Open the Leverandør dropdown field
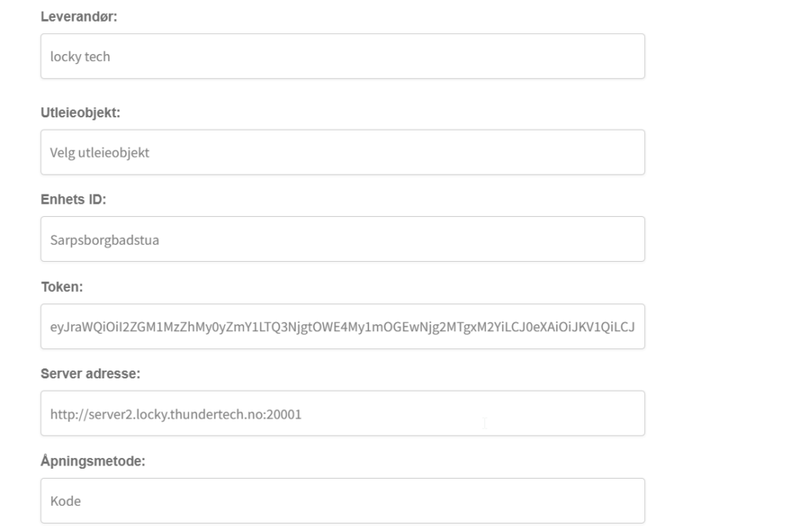 point(342,56)
